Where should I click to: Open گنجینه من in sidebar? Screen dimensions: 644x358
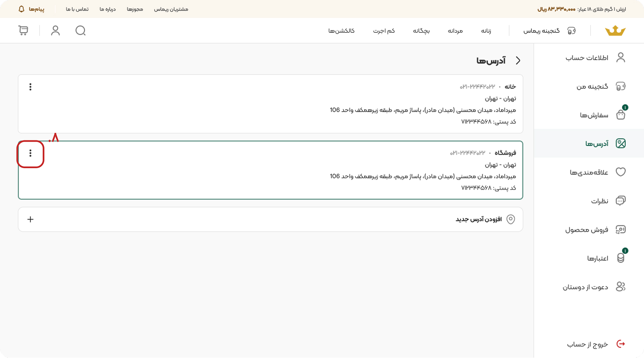[x=592, y=86]
